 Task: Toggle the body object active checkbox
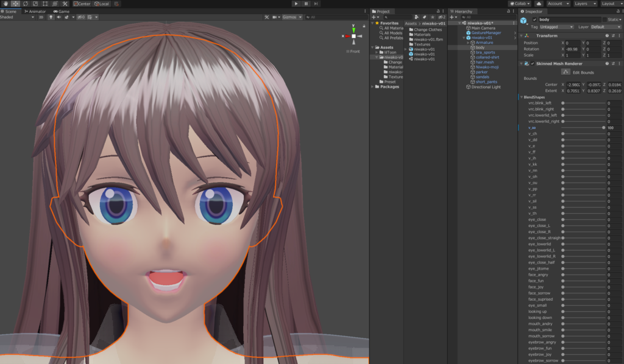click(534, 19)
